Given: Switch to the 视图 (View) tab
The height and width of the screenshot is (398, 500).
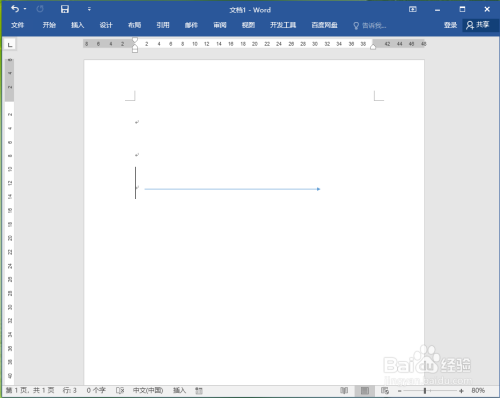Looking at the screenshot, I should [x=248, y=25].
